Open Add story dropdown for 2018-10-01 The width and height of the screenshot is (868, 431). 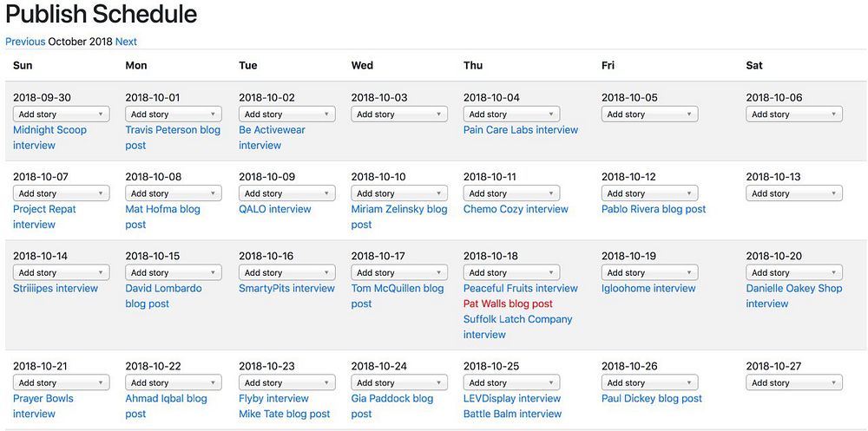[x=174, y=114]
